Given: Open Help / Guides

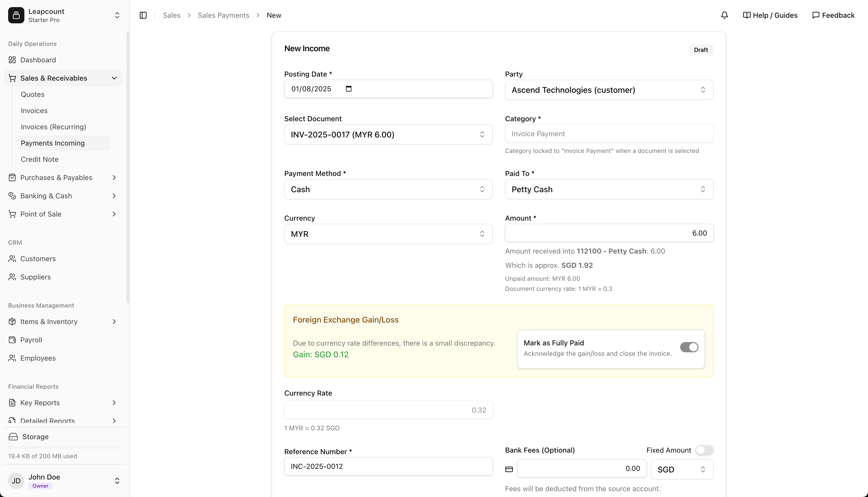Looking at the screenshot, I should click(770, 15).
